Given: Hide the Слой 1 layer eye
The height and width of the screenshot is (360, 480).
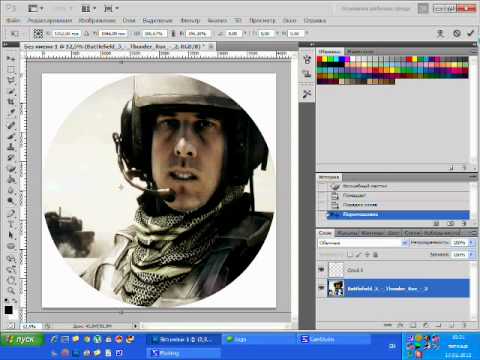Looking at the screenshot, I should [x=321, y=269].
